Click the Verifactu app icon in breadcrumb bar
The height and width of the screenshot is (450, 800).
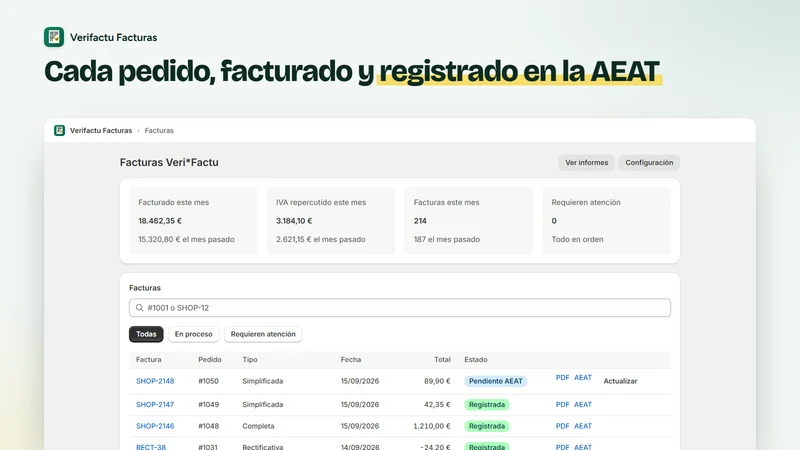(x=59, y=131)
